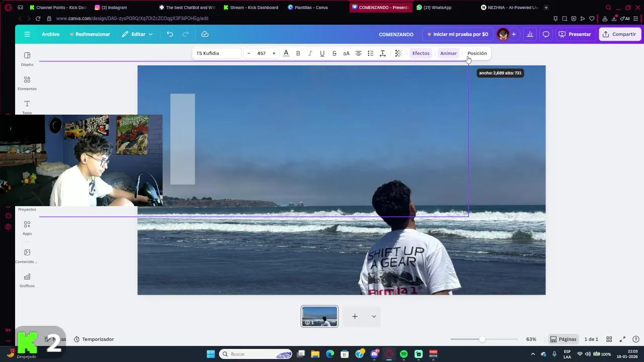This screenshot has width=644, height=362.
Task: Click Iniciar mi prueba por $0
Action: tap(457, 34)
